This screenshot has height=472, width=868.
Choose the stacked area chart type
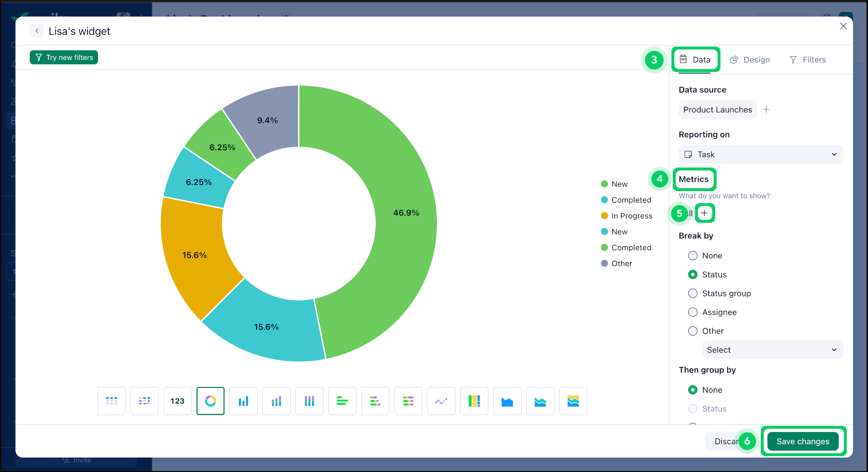(540, 401)
